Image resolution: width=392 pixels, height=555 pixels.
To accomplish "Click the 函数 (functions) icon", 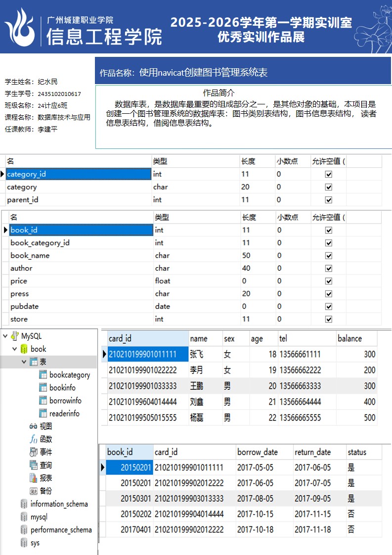I will point(34,439).
